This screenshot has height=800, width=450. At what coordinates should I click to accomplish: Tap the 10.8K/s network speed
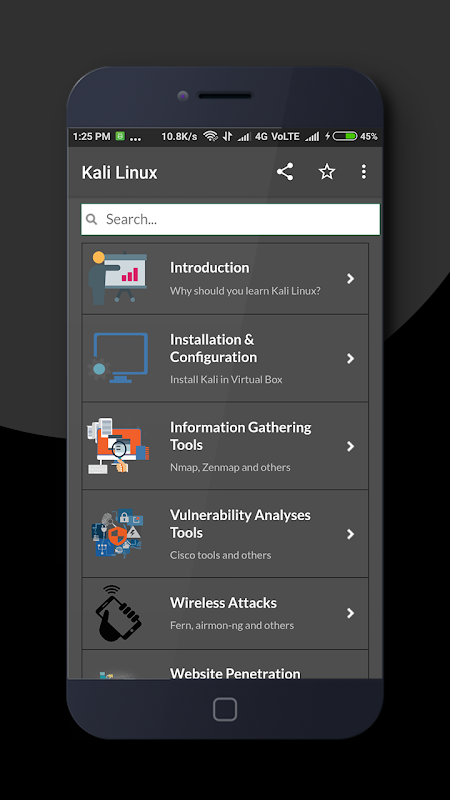coord(179,136)
